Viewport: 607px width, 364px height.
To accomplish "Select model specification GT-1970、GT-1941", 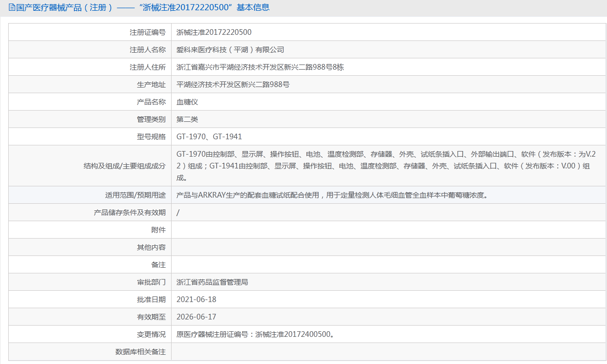I will point(209,137).
